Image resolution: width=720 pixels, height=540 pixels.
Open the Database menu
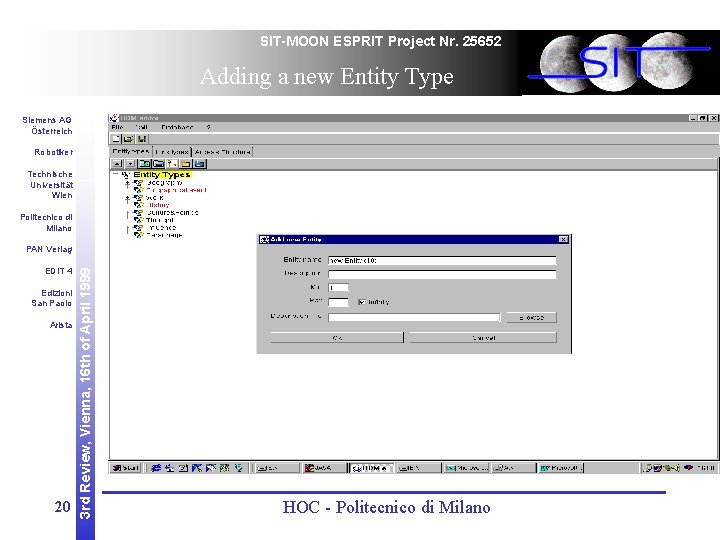pyautogui.click(x=177, y=127)
